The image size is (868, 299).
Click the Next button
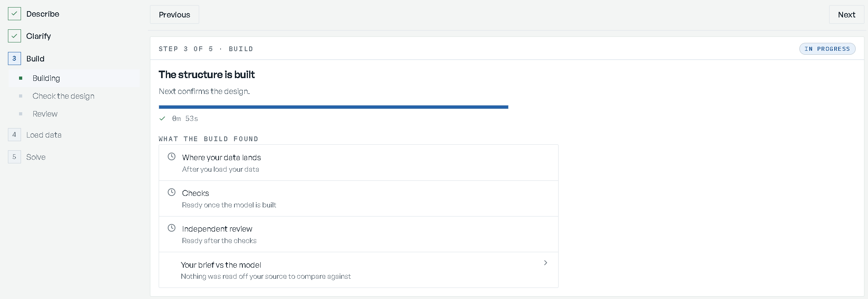(x=846, y=15)
